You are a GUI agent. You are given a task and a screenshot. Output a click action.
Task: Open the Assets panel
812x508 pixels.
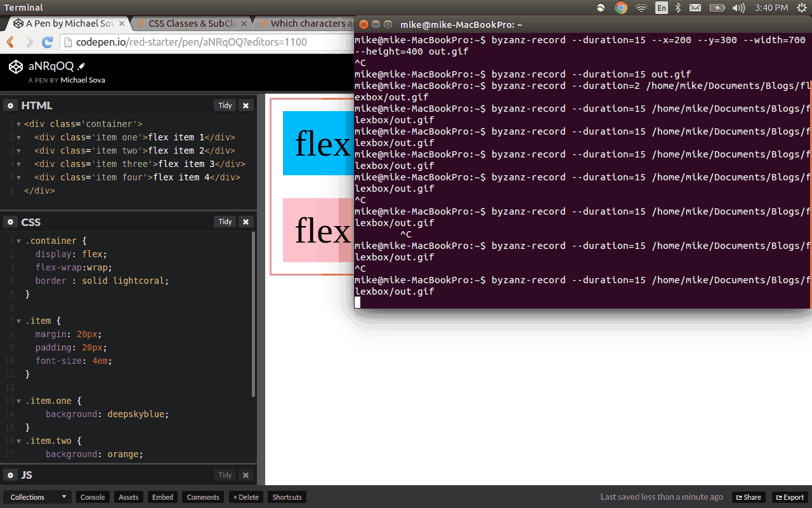(129, 497)
